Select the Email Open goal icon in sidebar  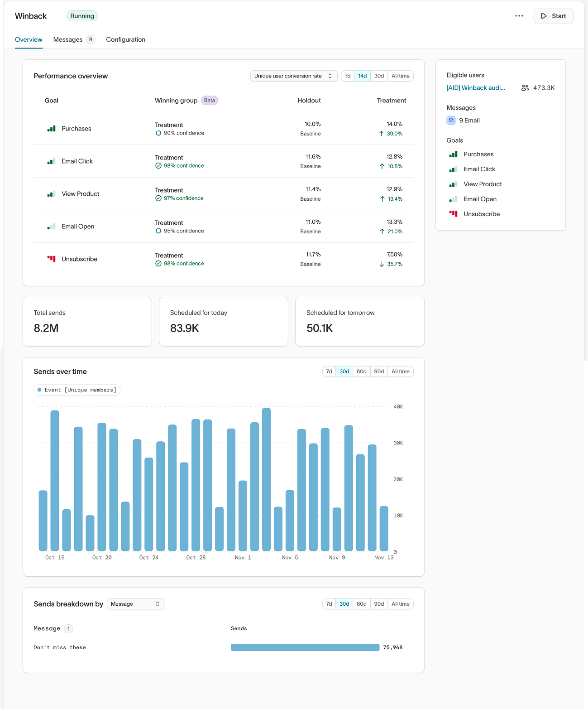(453, 199)
